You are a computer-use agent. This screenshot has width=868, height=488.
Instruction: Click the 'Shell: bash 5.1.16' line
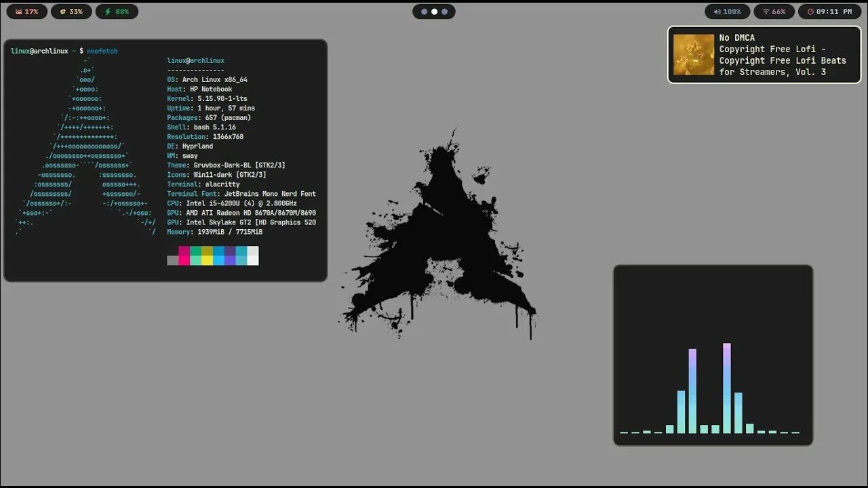pos(201,127)
